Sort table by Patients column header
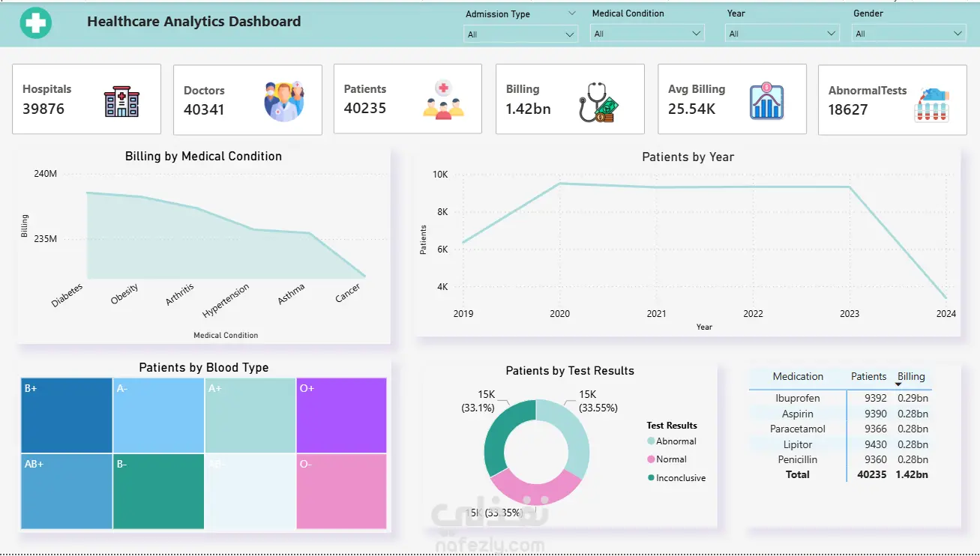 click(x=868, y=377)
